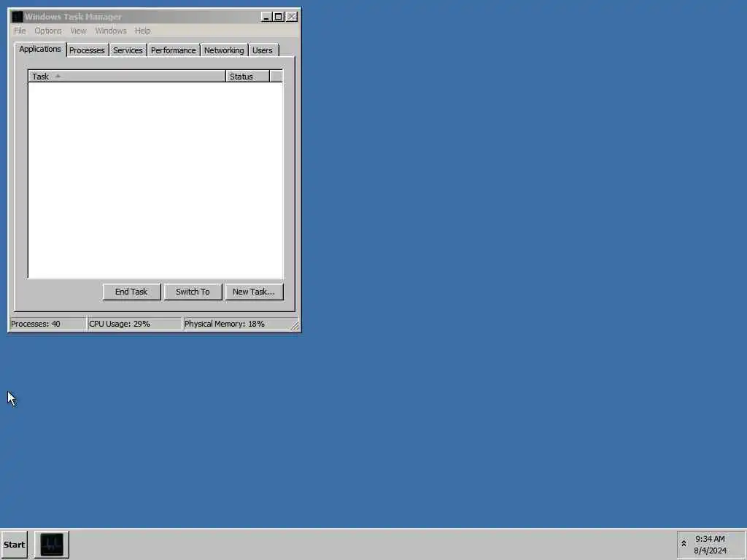Click the date 8/4/2024 in tray

tap(710, 551)
